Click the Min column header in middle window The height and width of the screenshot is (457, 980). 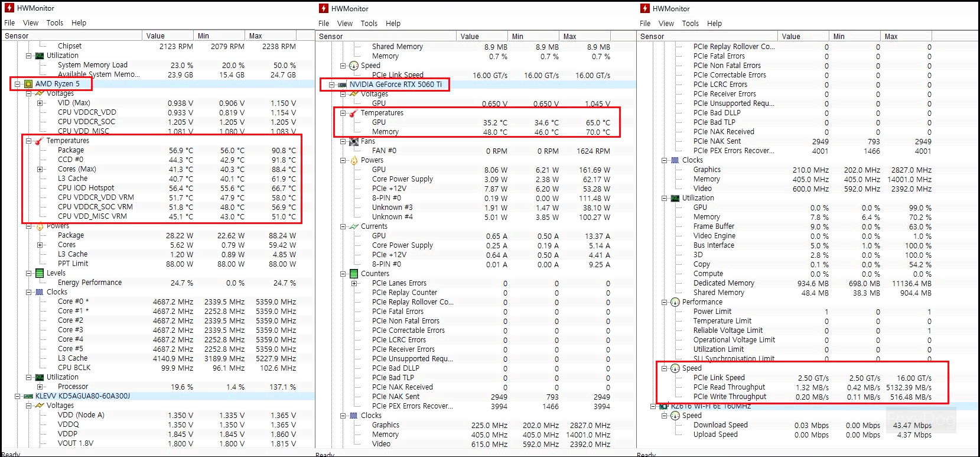click(533, 37)
